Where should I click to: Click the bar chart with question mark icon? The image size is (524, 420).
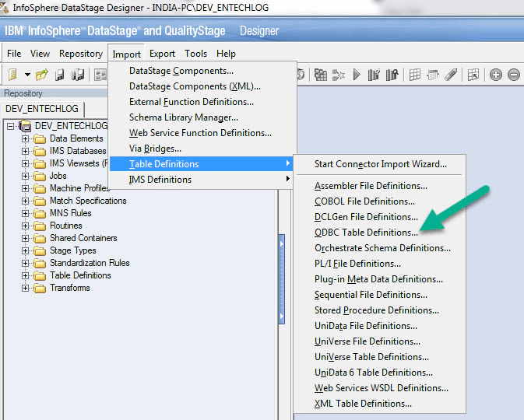tap(374, 75)
